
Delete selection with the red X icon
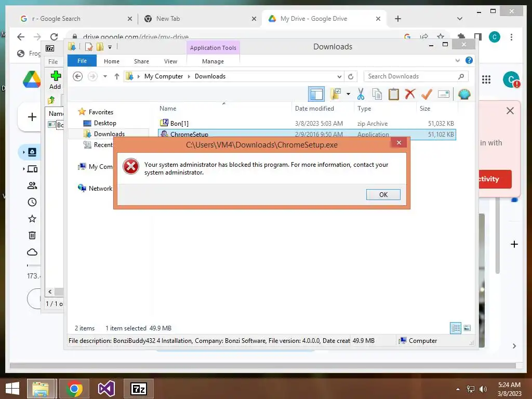[410, 94]
